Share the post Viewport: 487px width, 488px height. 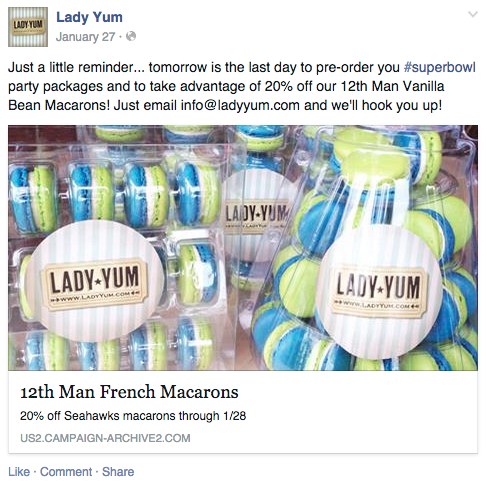[x=118, y=472]
